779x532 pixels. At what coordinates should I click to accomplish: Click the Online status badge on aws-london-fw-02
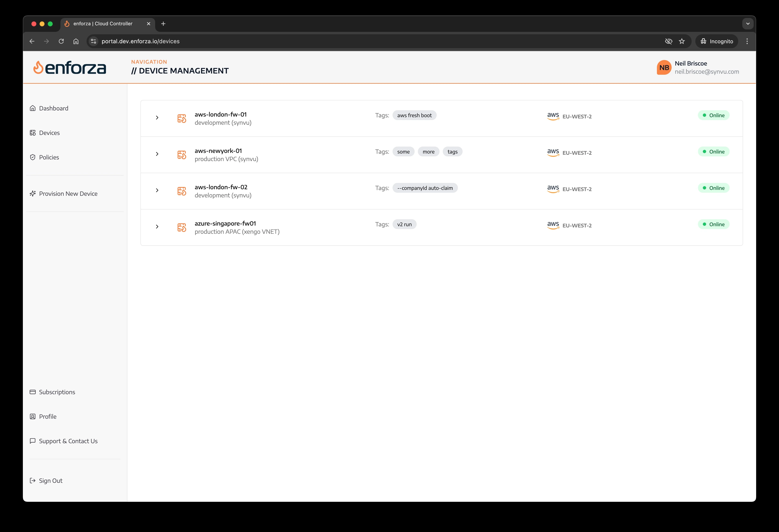pyautogui.click(x=714, y=188)
